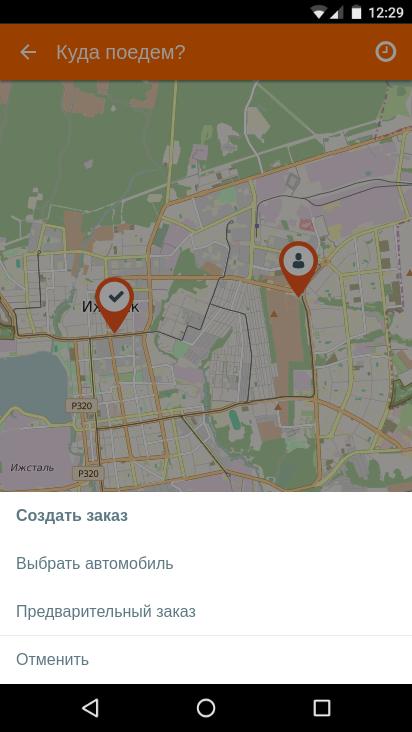Tap the 'Куда поедем?' title text
This screenshot has height=732, width=412.
click(x=121, y=53)
